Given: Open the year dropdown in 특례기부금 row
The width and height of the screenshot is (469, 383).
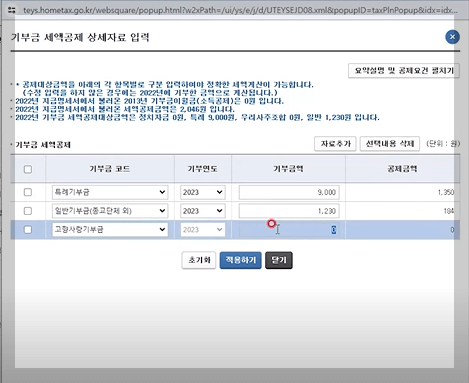Looking at the screenshot, I should click(x=203, y=192).
